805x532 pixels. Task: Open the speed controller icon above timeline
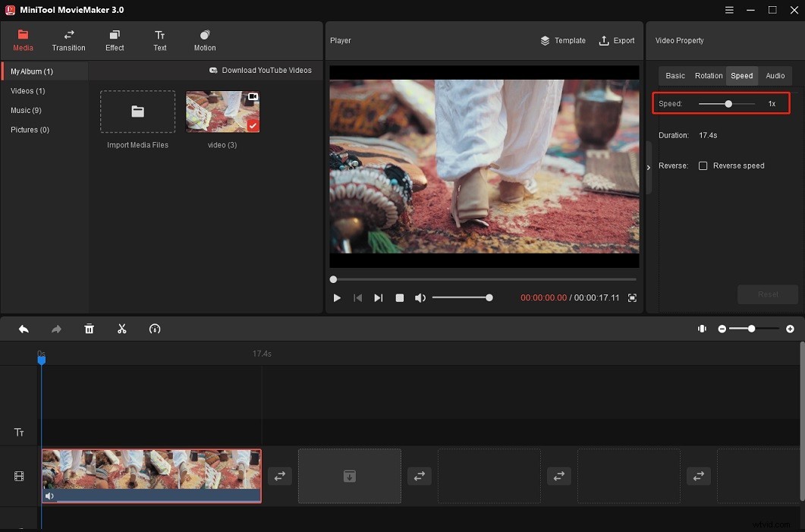tap(155, 329)
